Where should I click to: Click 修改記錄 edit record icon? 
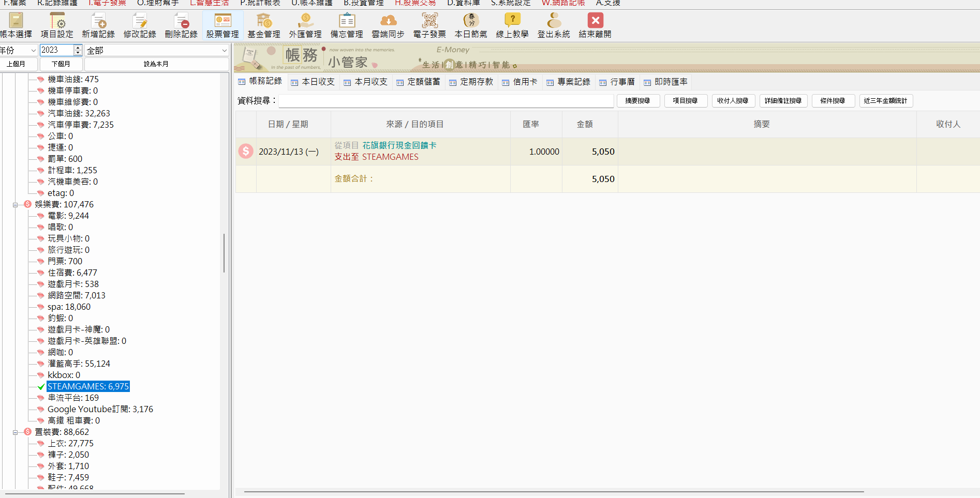coord(140,26)
